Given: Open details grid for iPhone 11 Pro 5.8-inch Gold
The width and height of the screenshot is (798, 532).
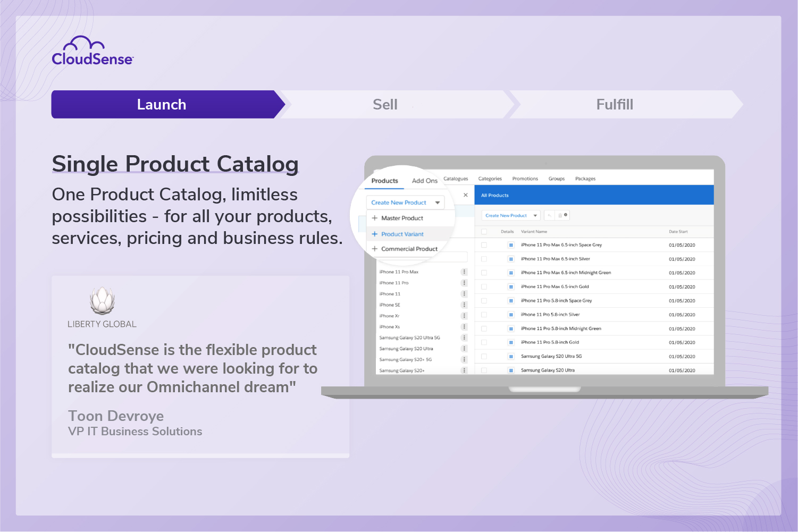Looking at the screenshot, I should [x=510, y=342].
